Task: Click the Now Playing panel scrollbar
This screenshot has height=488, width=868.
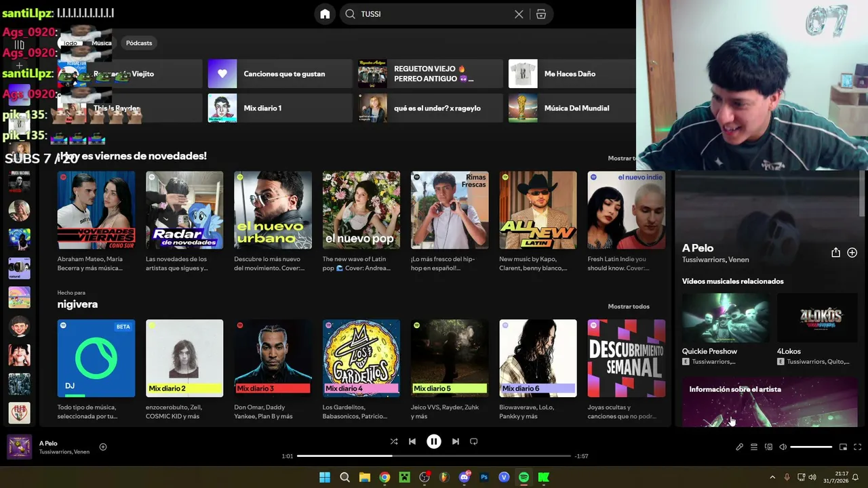Action: point(862,193)
